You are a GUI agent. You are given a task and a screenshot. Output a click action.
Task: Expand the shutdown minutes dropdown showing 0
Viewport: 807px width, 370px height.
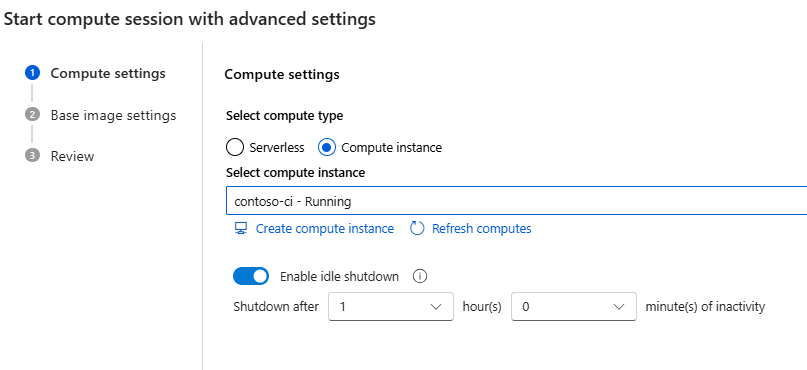[x=574, y=307]
